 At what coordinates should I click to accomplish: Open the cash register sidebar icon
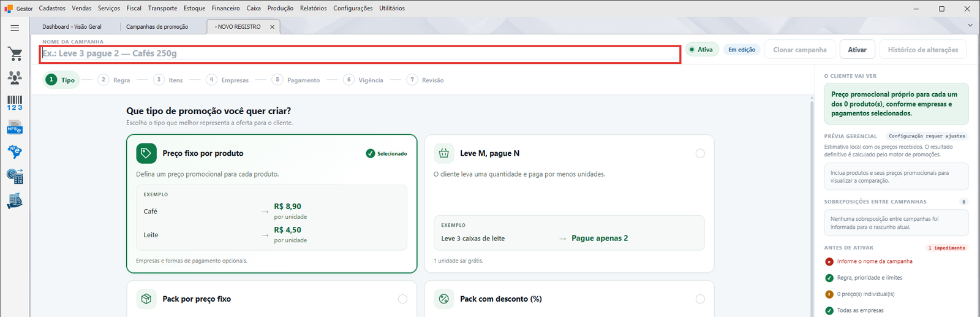pos(15,201)
